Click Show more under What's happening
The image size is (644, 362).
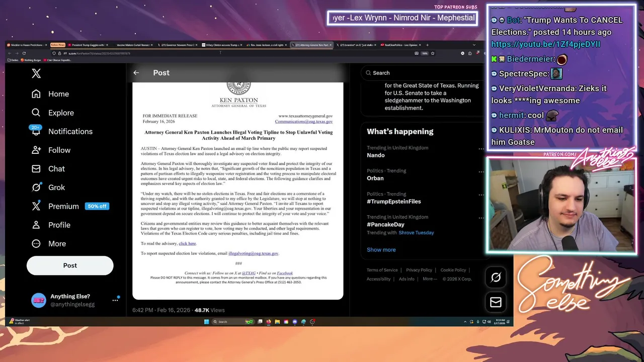381,250
